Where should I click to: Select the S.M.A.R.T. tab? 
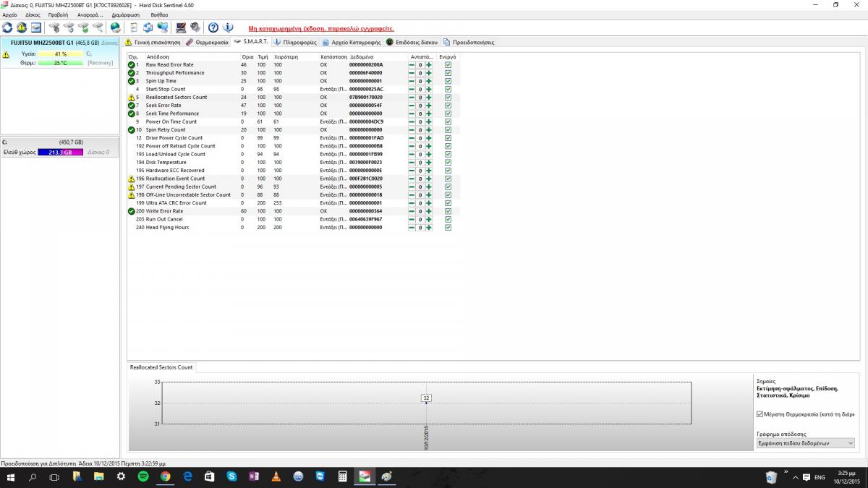pos(251,42)
